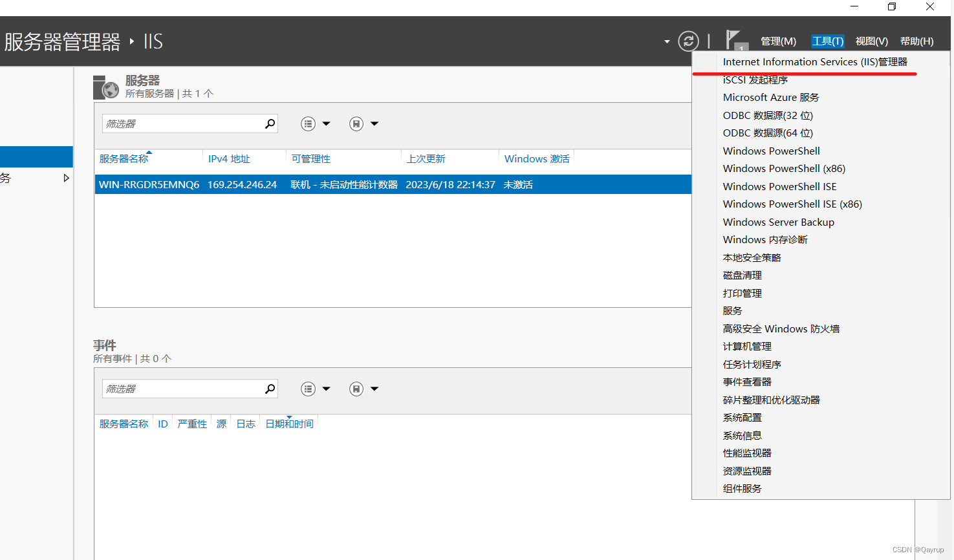Click the servers section globe icon
Screen dimensions: 954x560
pos(105,87)
